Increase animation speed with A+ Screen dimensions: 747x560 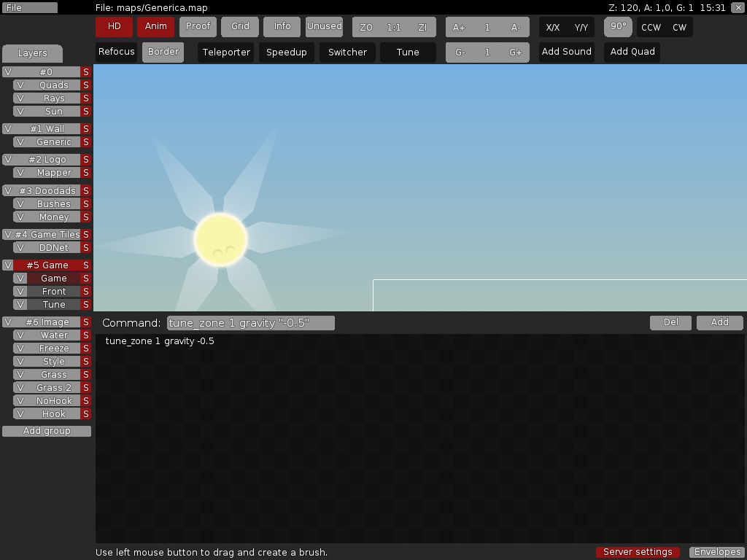point(460,26)
